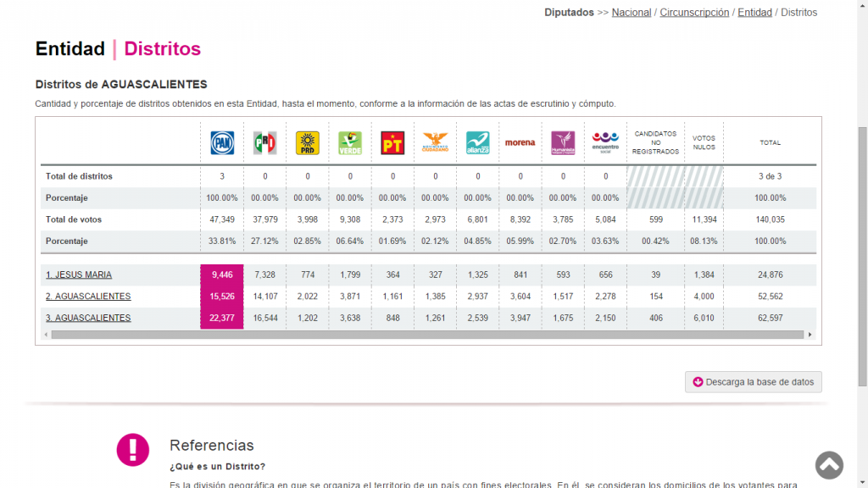Screen dimensions: 868x488
Task: Click the table's horizontal scrollbar
Action: click(424, 335)
